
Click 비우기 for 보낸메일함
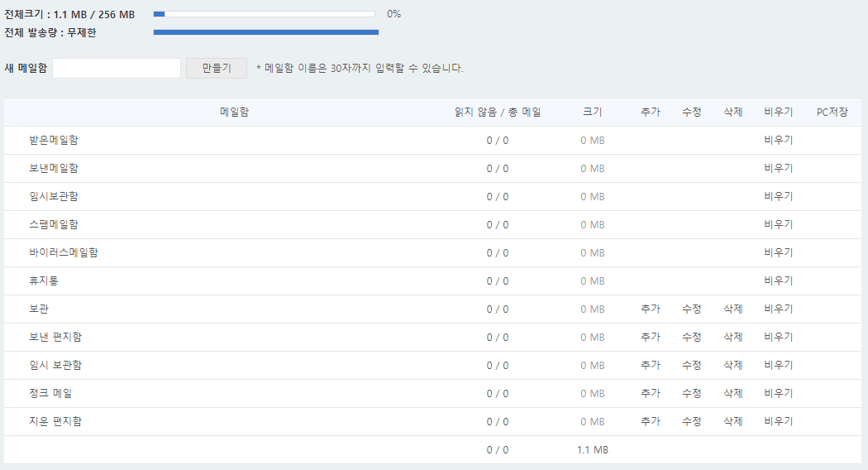point(779,168)
